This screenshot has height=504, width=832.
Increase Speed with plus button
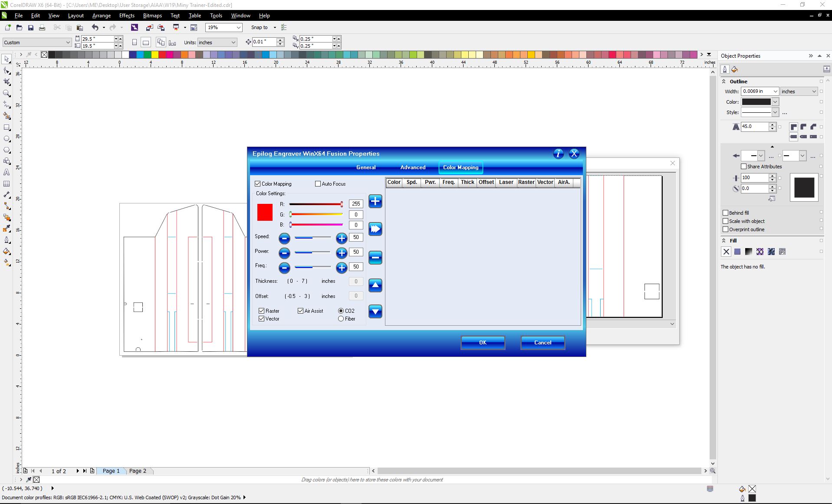click(x=342, y=238)
